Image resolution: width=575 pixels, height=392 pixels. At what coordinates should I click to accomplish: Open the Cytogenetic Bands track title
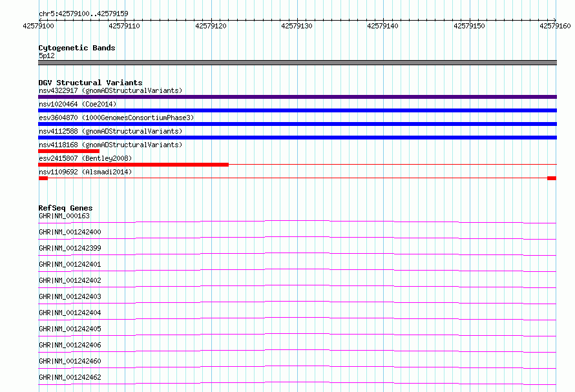coord(77,48)
